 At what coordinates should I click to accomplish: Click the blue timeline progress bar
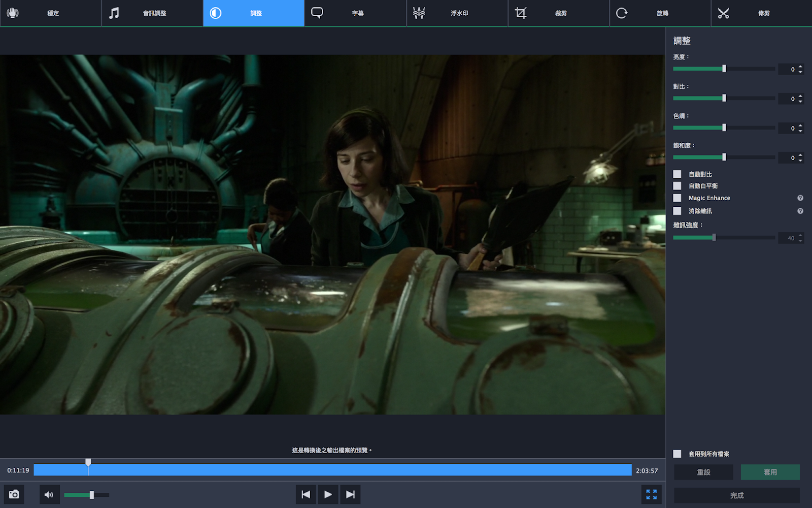[333, 470]
